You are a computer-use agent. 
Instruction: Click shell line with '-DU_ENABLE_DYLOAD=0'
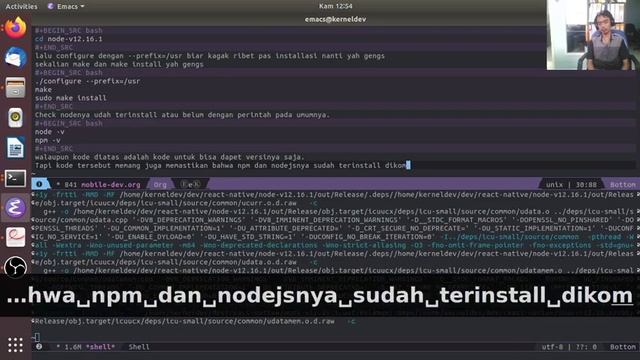334,237
